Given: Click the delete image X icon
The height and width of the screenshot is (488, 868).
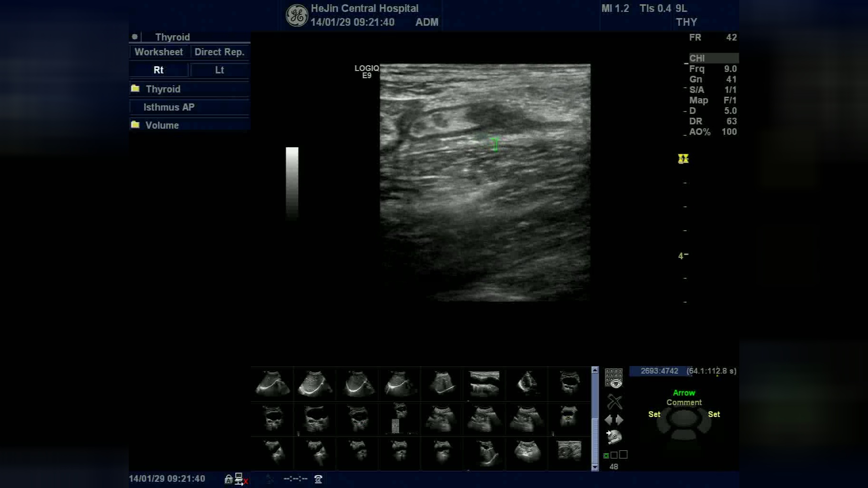Looking at the screenshot, I should [x=614, y=402].
